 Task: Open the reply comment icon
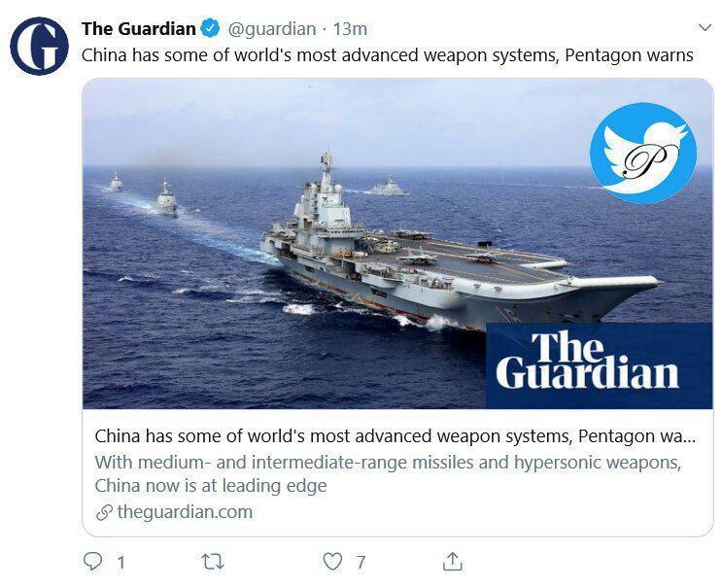pyautogui.click(x=92, y=562)
